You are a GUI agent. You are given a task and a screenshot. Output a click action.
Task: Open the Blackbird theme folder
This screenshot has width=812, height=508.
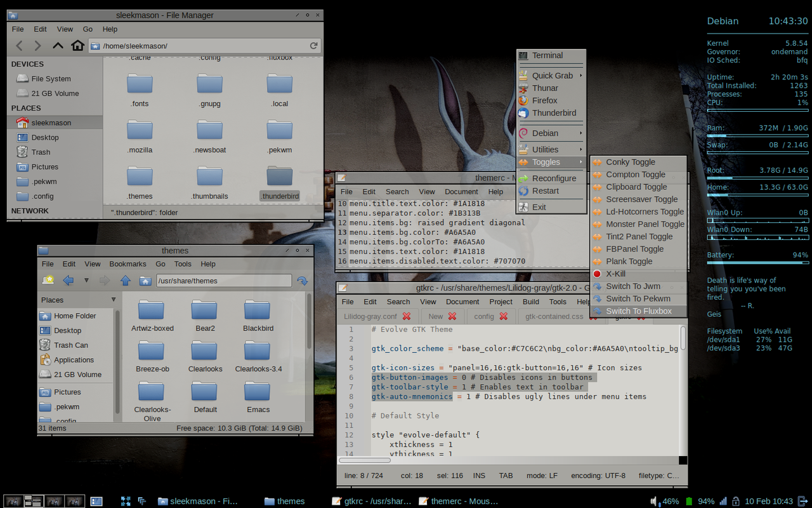click(258, 316)
